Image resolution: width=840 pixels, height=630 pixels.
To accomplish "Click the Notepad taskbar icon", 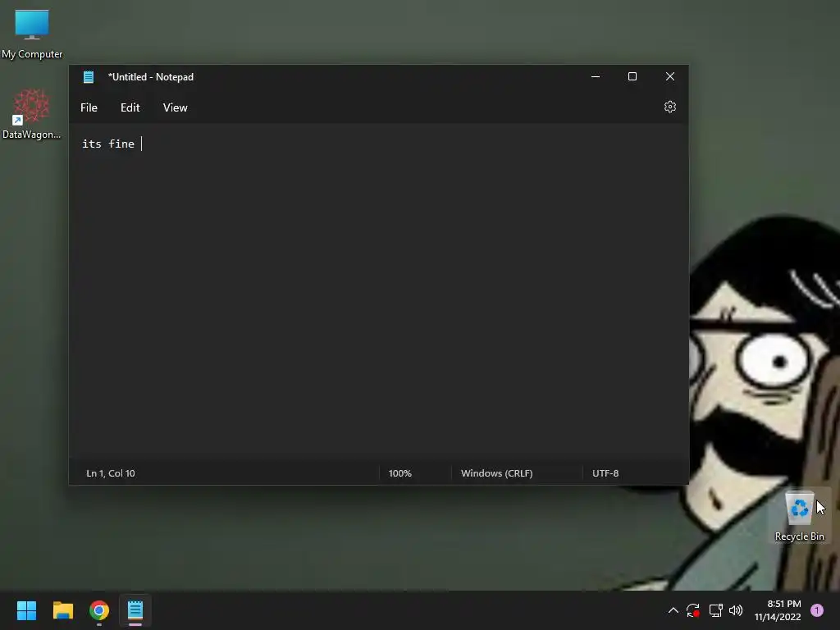I will (x=135, y=610).
